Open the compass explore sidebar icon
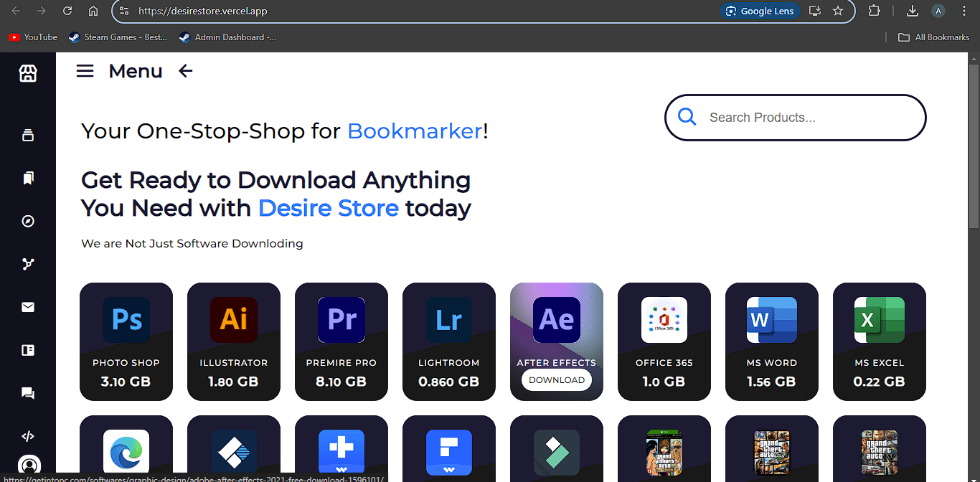This screenshot has width=980, height=482. 28,221
